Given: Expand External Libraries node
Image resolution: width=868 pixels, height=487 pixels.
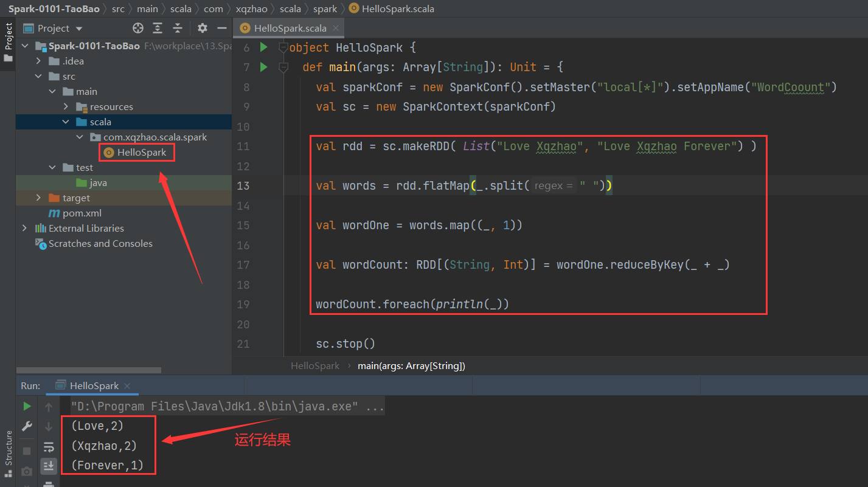Looking at the screenshot, I should click(25, 228).
